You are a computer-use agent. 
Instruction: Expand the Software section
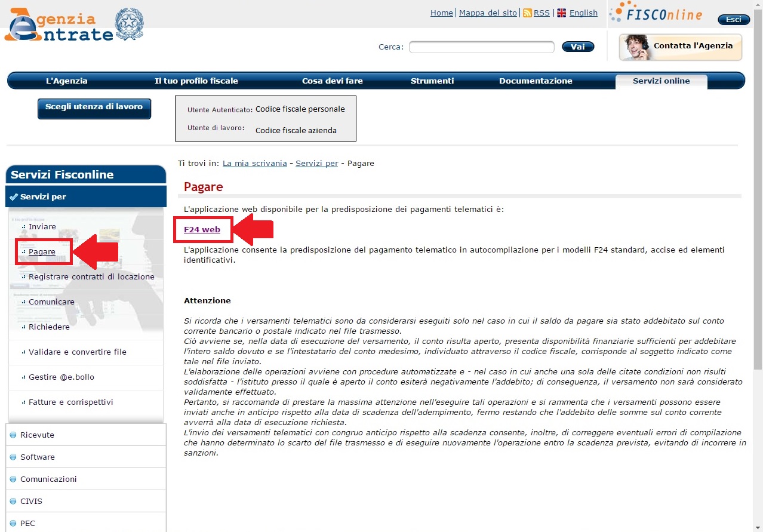click(86, 457)
